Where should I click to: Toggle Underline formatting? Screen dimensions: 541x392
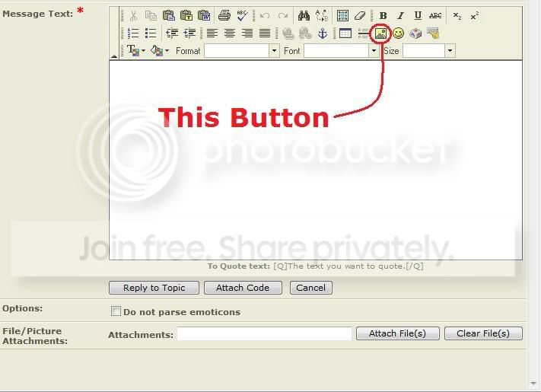[x=418, y=15]
